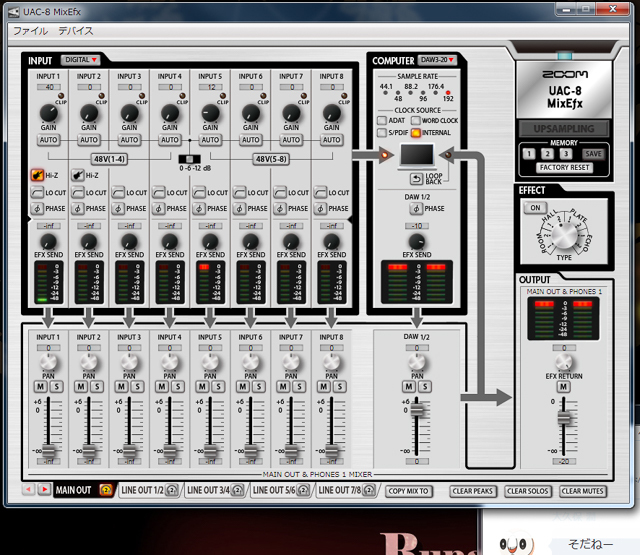
Task: Mute the DAW 1/2 mixer channel
Action: [409, 386]
